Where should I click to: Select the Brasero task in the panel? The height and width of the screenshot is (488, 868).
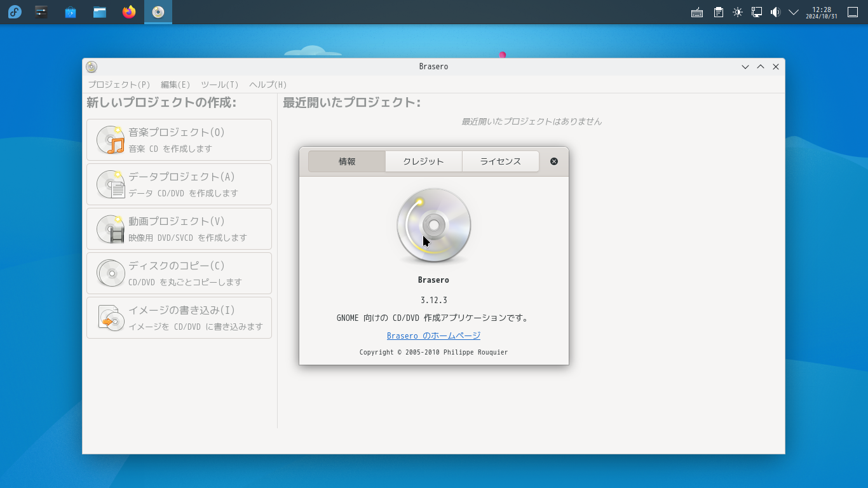point(158,12)
